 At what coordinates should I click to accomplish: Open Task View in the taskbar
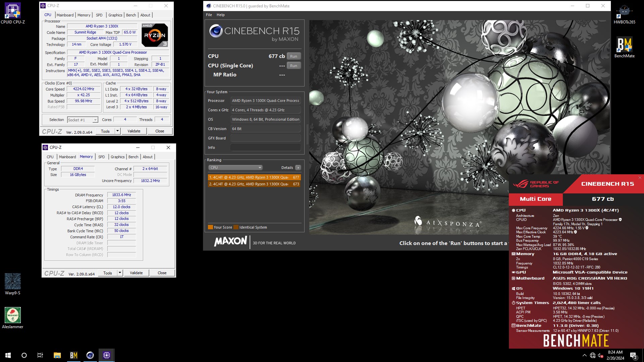tap(40, 355)
